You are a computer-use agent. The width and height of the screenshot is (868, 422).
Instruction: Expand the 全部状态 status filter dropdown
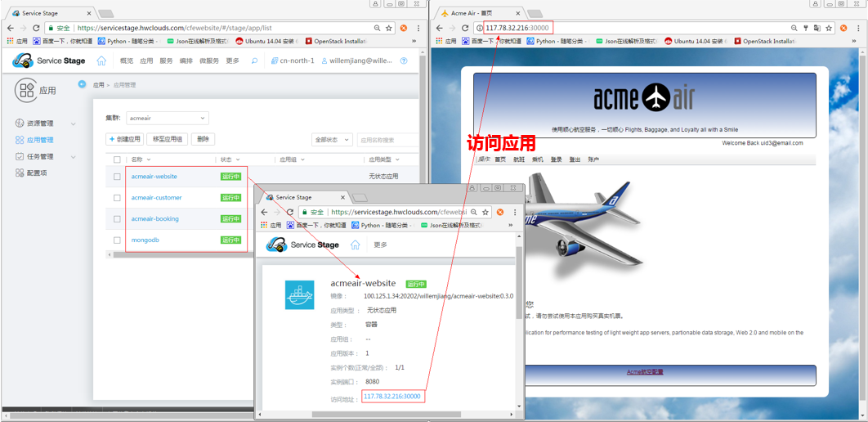click(x=331, y=140)
